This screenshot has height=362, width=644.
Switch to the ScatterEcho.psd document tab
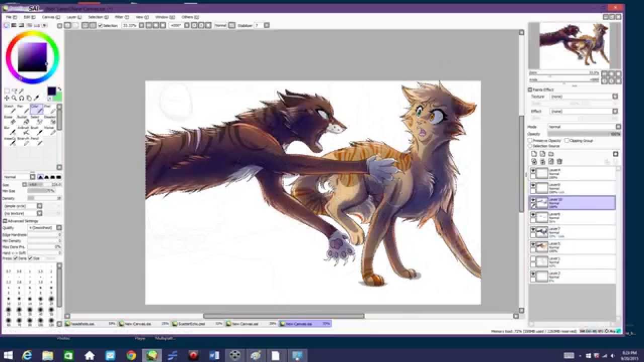pos(198,324)
